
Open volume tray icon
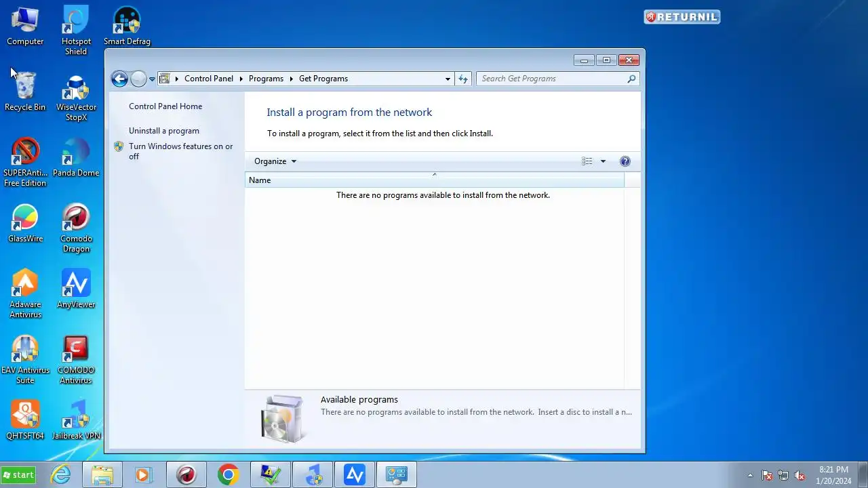pos(800,476)
